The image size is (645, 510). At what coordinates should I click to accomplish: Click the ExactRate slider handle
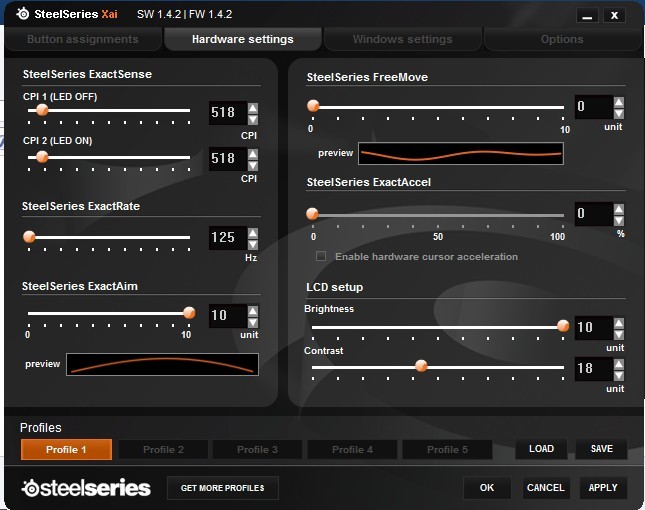tap(29, 236)
